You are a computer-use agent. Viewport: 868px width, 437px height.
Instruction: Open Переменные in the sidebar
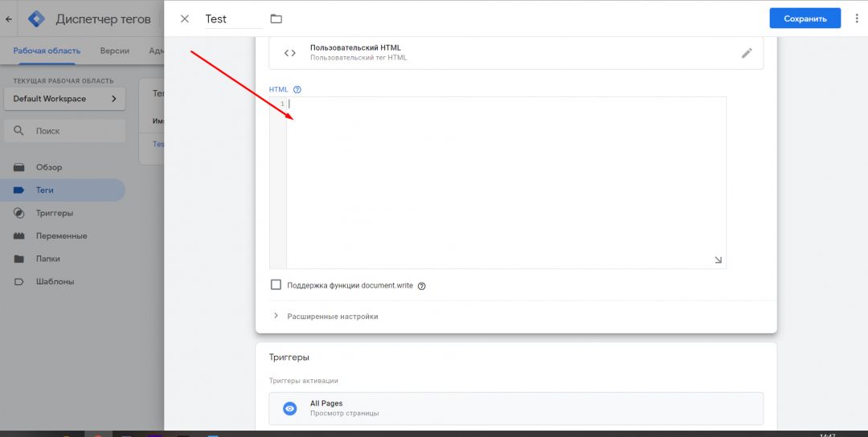[x=63, y=235]
